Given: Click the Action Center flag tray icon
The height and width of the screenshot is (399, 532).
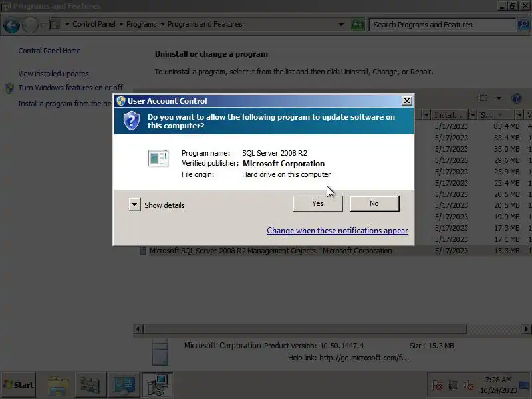Looking at the screenshot, I should click(x=436, y=386).
